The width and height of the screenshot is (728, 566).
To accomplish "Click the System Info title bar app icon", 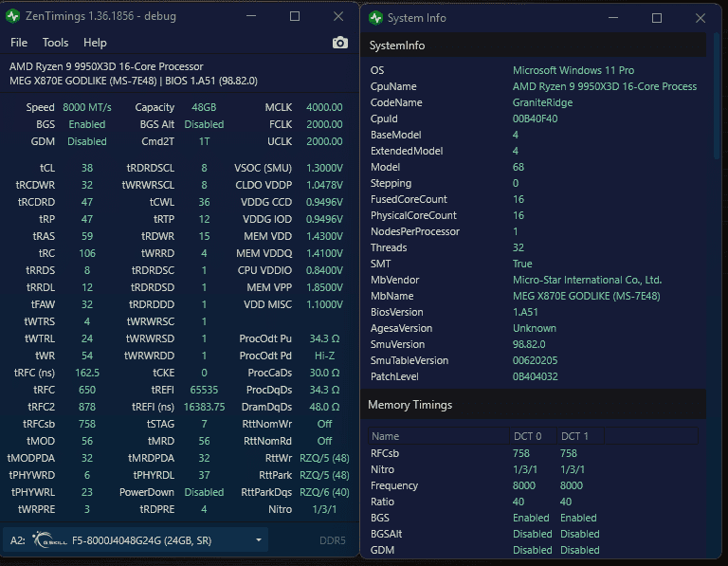I will point(376,18).
